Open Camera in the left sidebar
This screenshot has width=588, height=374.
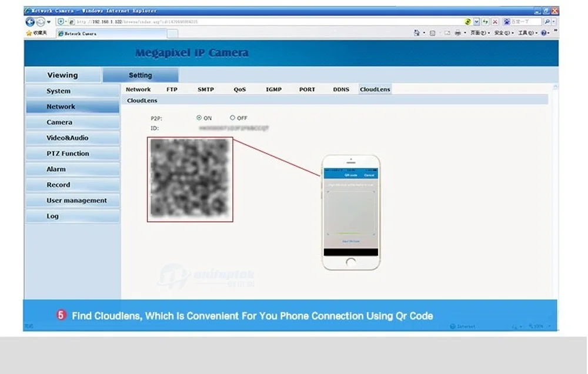point(73,122)
